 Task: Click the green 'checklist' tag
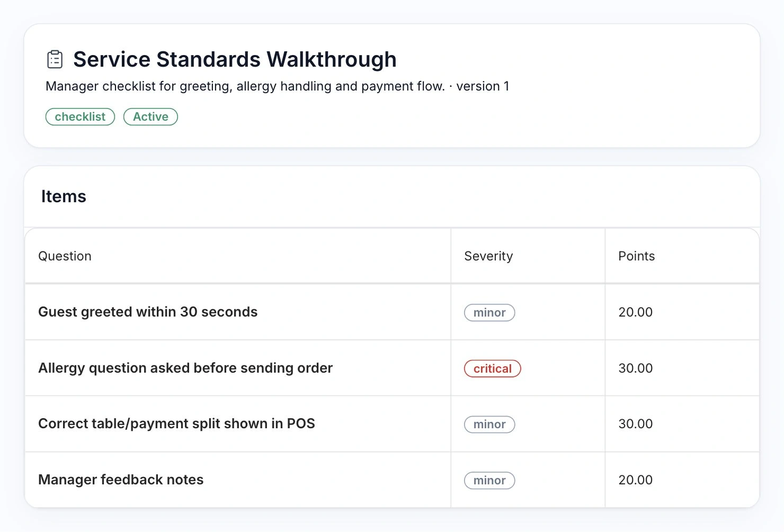[80, 117]
